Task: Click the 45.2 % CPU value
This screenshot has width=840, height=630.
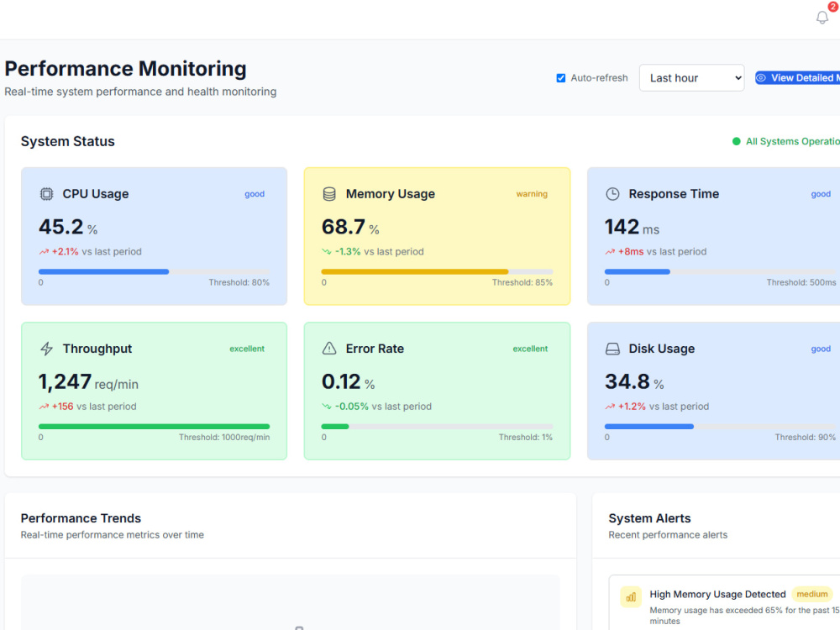Action: 68,227
